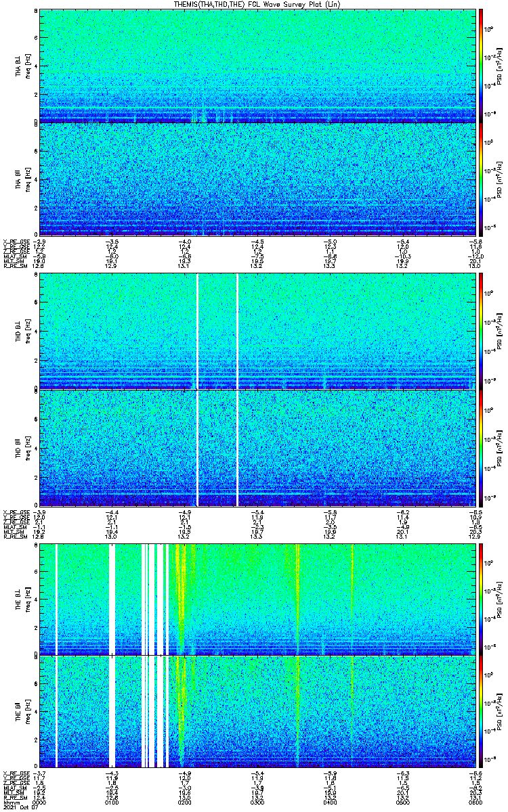Click the THA B-perpendicular spectrogram panel
Screen dimensions: 508x812
click(x=256, y=65)
